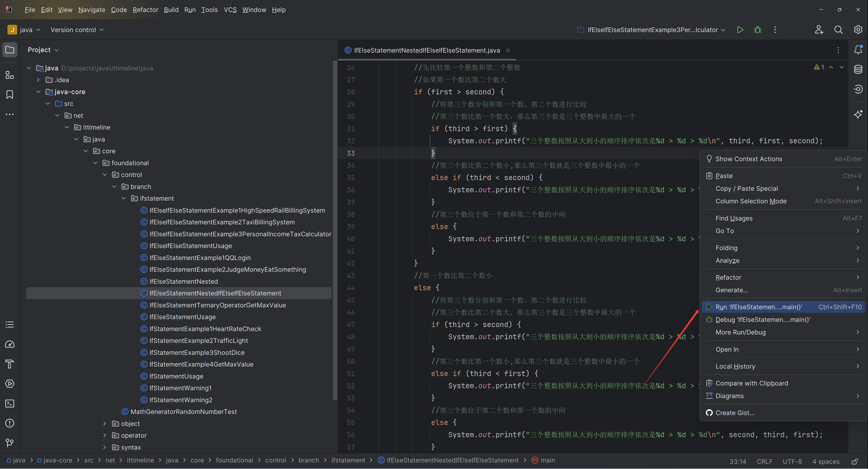Select Show Context Actions in context menu
Screen dimensions: 868x469
[784, 159]
